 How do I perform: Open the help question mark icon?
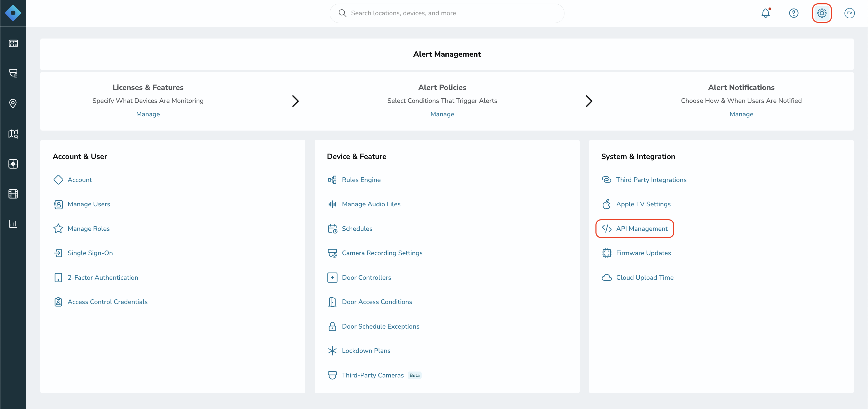794,13
